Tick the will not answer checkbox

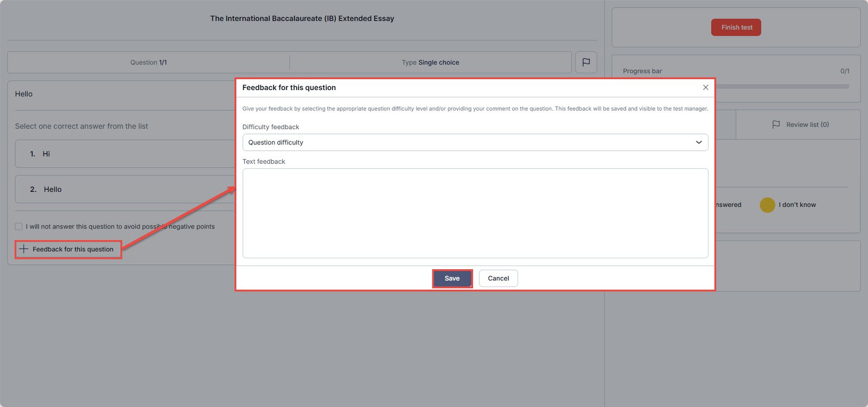point(19,227)
